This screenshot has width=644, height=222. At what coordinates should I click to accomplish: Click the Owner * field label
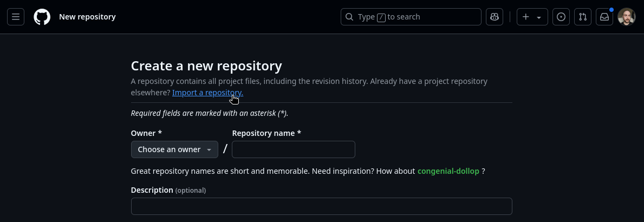click(146, 133)
